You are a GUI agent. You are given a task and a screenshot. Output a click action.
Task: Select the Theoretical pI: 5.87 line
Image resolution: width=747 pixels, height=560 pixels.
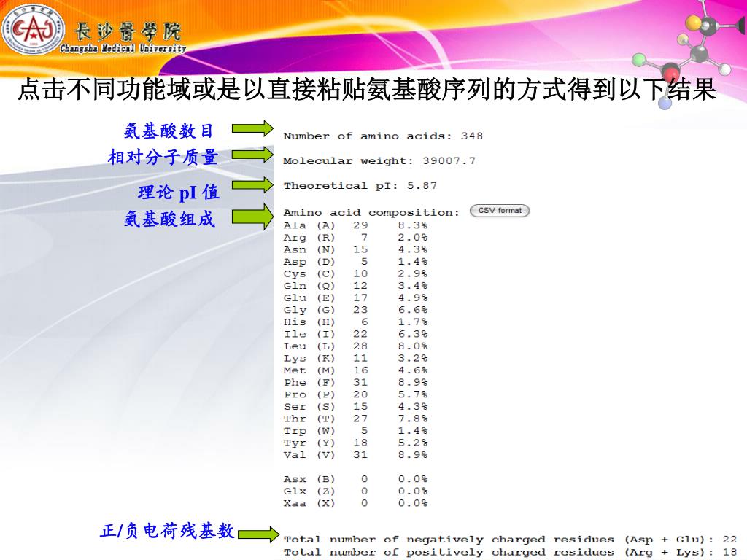(x=360, y=186)
